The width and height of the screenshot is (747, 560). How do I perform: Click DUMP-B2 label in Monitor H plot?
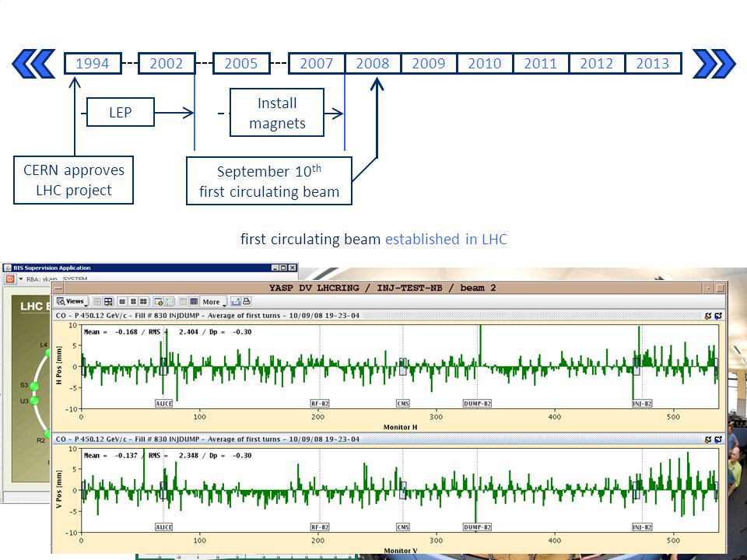(477, 404)
